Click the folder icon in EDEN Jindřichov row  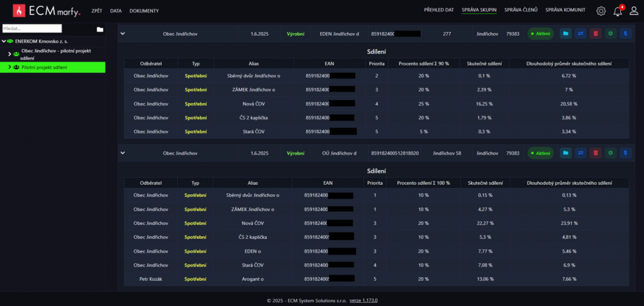pyautogui.click(x=565, y=33)
